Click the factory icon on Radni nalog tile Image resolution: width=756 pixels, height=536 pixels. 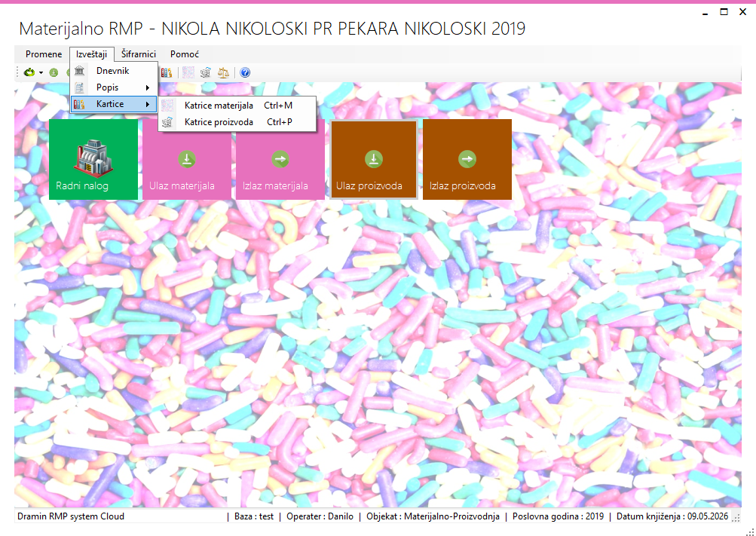point(93,157)
